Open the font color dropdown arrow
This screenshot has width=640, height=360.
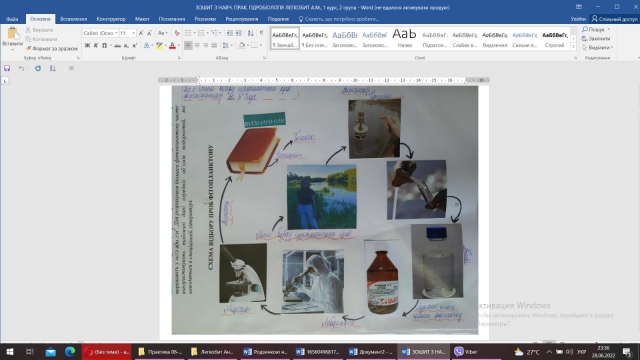pyautogui.click(x=178, y=45)
